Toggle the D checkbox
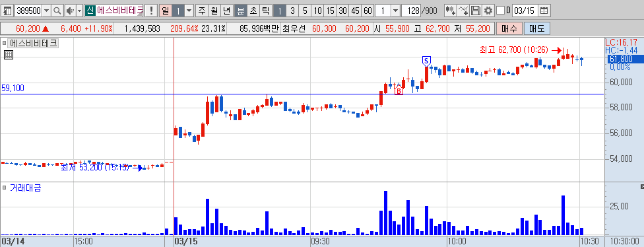This screenshot has width=644, height=247. [x=500, y=11]
